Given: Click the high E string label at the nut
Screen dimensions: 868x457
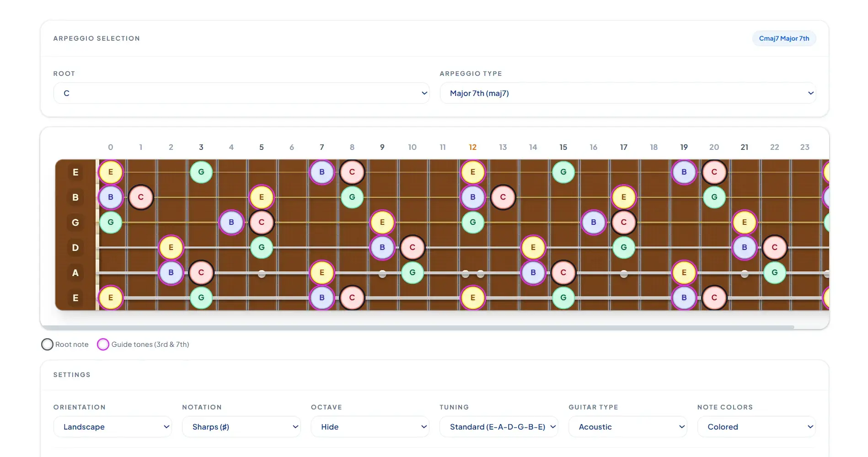Looking at the screenshot, I should coord(75,172).
